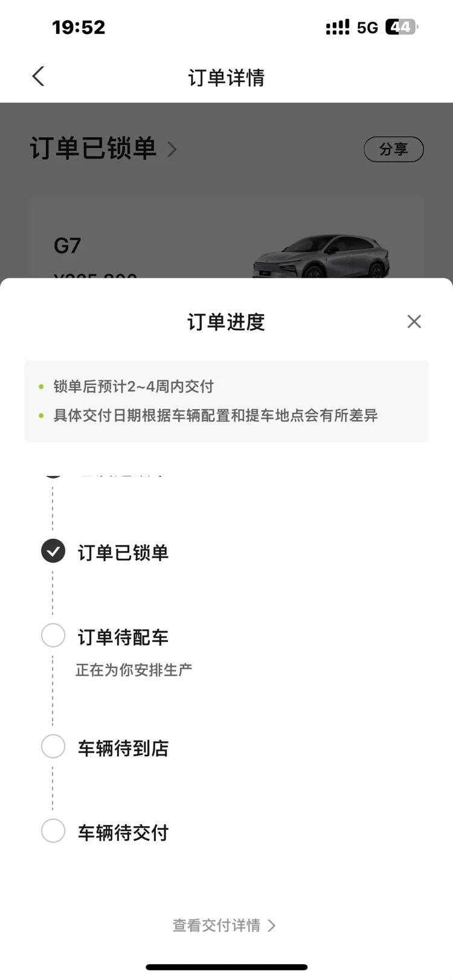Close the 订单进度 panel
This screenshot has width=453, height=980.
pyautogui.click(x=414, y=322)
